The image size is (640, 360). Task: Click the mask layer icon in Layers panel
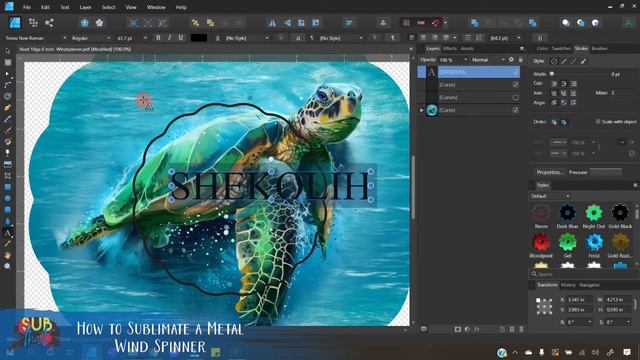point(458,329)
